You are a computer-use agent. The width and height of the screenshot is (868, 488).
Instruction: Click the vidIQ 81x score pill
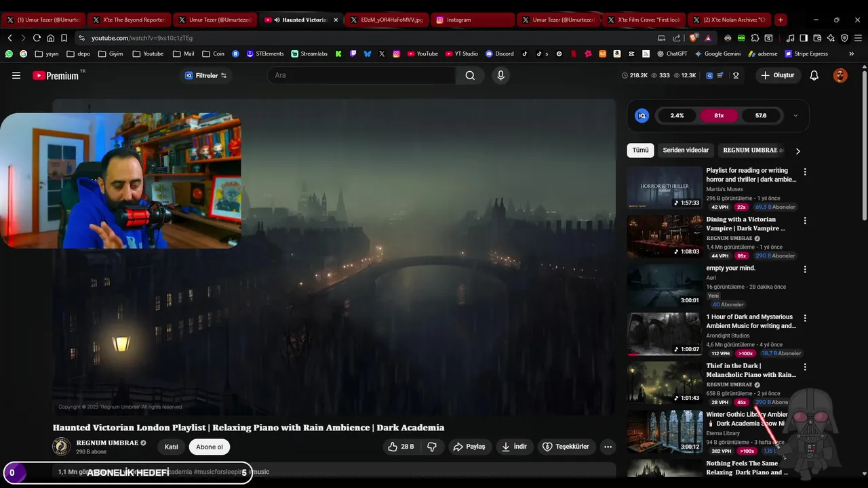pos(719,116)
